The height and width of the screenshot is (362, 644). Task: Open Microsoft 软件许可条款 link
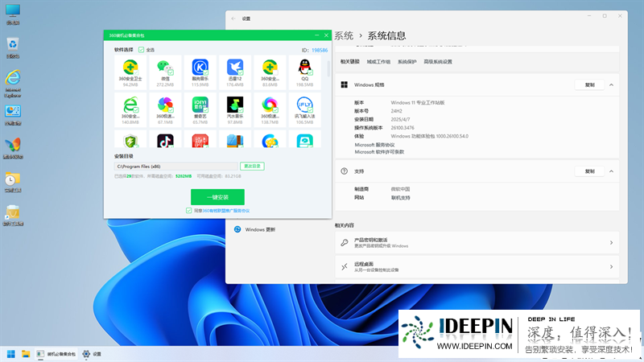[x=379, y=152]
